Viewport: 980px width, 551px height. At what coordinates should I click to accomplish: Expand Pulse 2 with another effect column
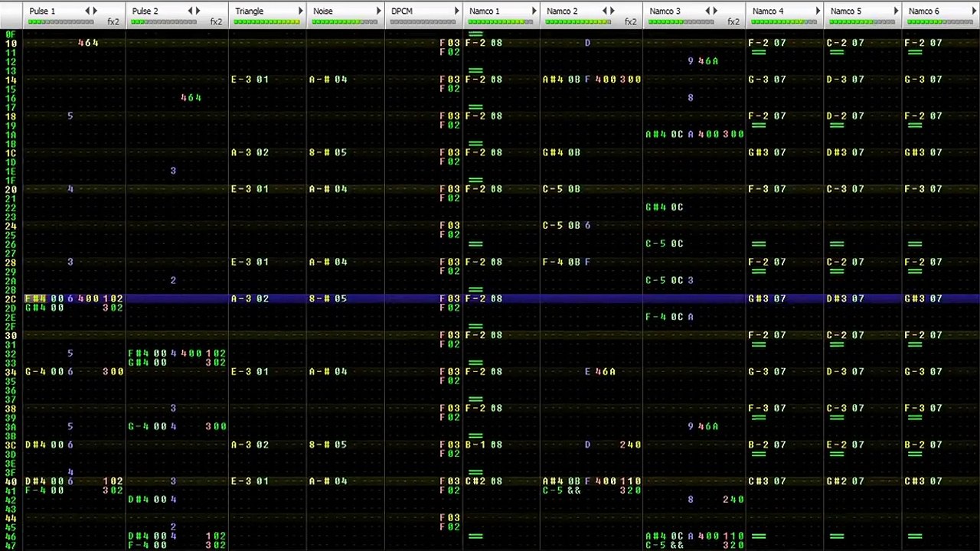[x=198, y=11]
